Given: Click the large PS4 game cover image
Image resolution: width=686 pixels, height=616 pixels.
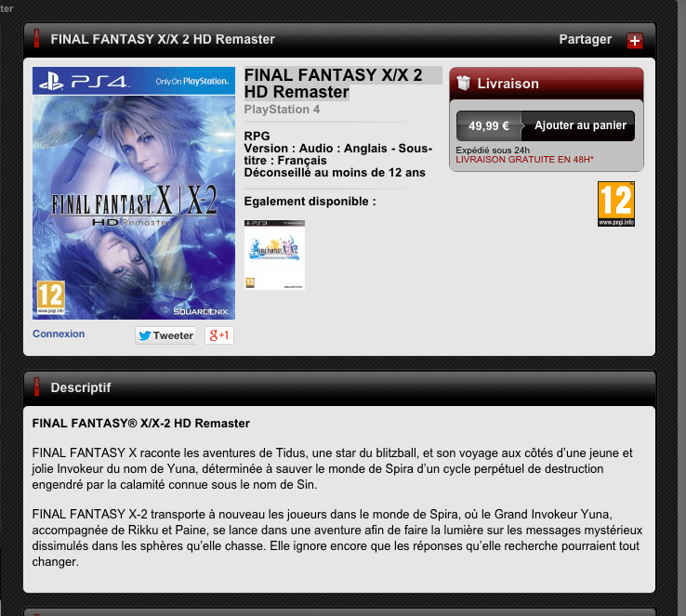Looking at the screenshot, I should coord(134,193).
